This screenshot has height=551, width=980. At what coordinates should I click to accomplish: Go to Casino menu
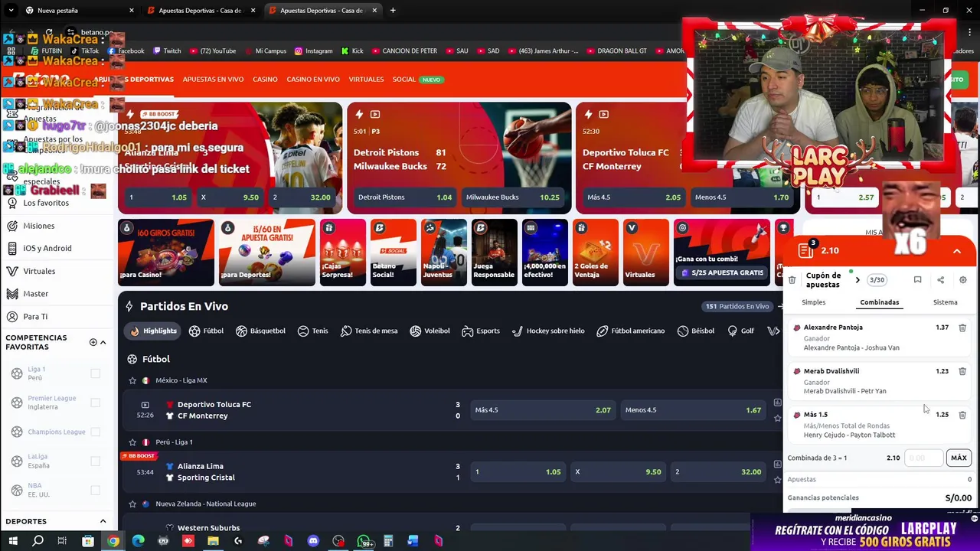point(265,80)
